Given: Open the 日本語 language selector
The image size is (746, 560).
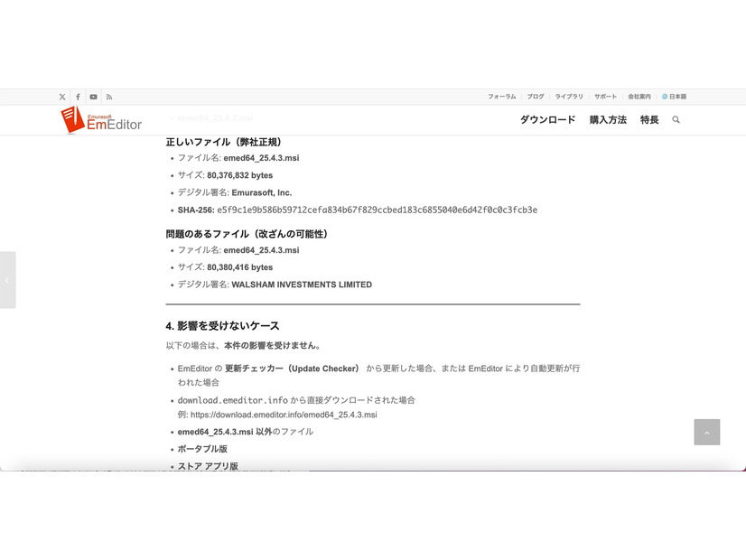Looking at the screenshot, I should pos(674,97).
